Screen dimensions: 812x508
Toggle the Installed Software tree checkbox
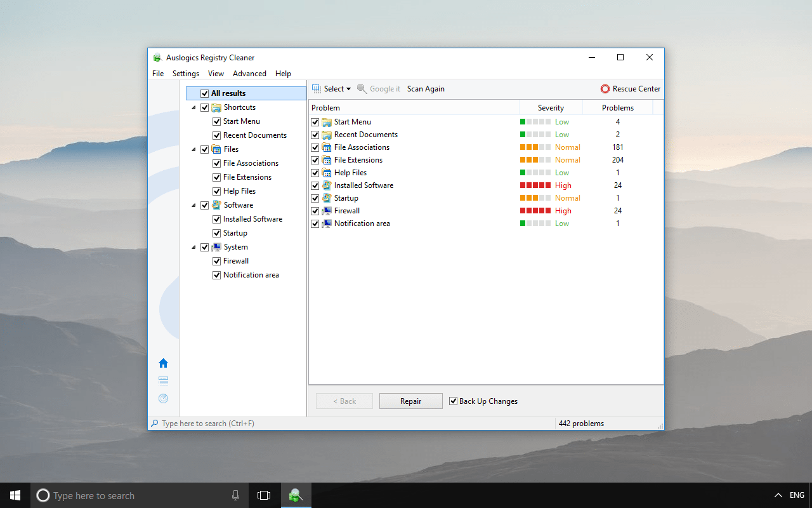click(x=216, y=219)
